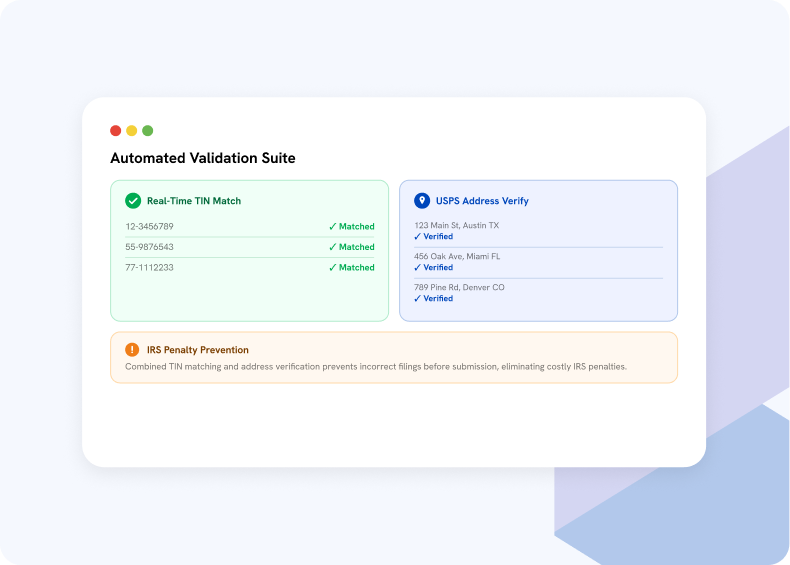
Task: Select Matched status for TIN 77-1112233
Action: pos(352,268)
